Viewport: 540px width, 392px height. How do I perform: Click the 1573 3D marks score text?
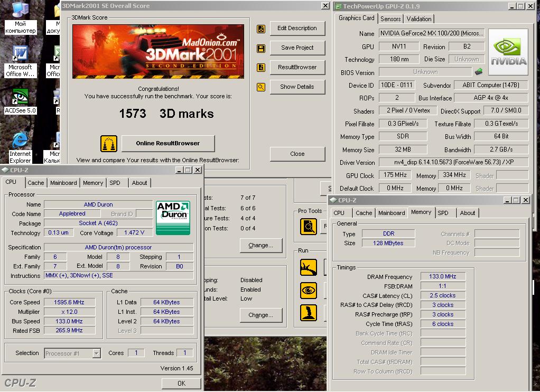point(166,114)
